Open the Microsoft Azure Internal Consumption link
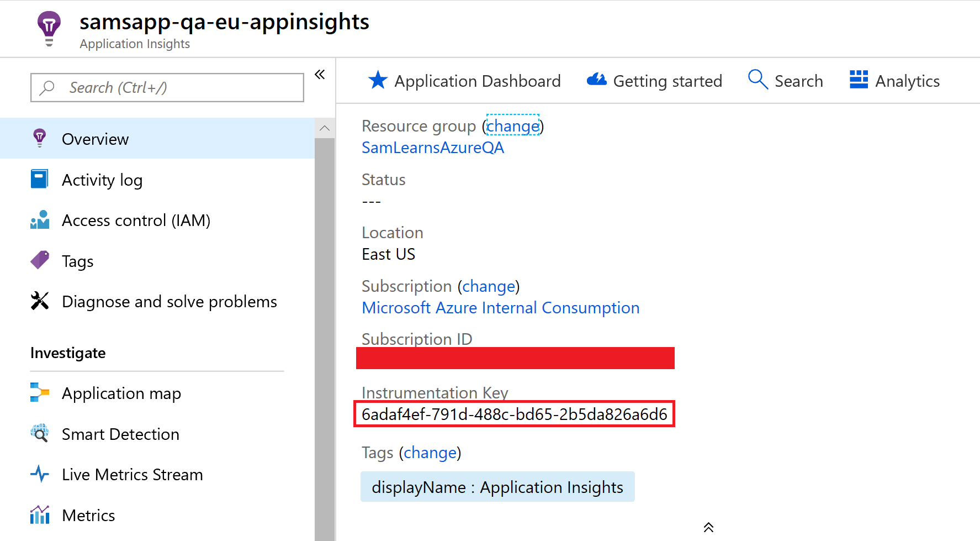 (500, 308)
